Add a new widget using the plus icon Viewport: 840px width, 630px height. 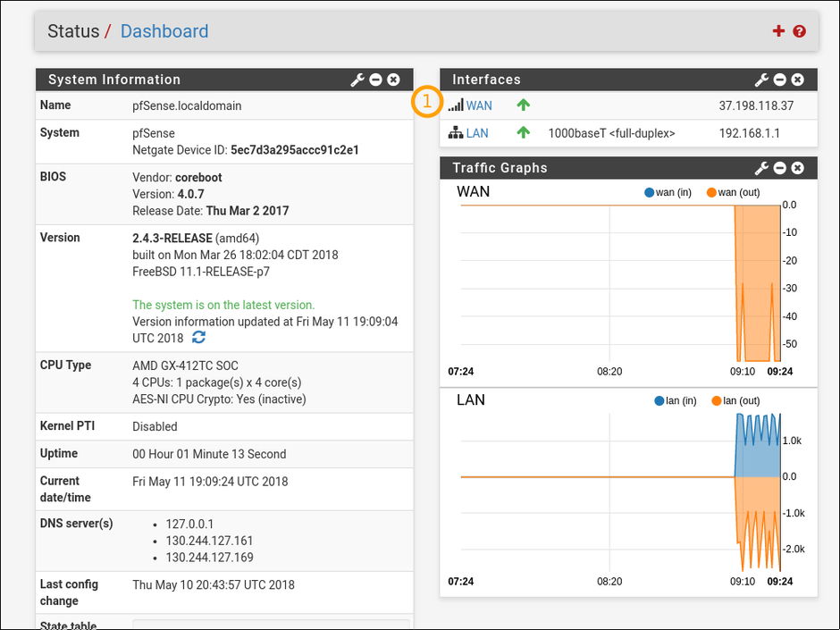pyautogui.click(x=777, y=30)
